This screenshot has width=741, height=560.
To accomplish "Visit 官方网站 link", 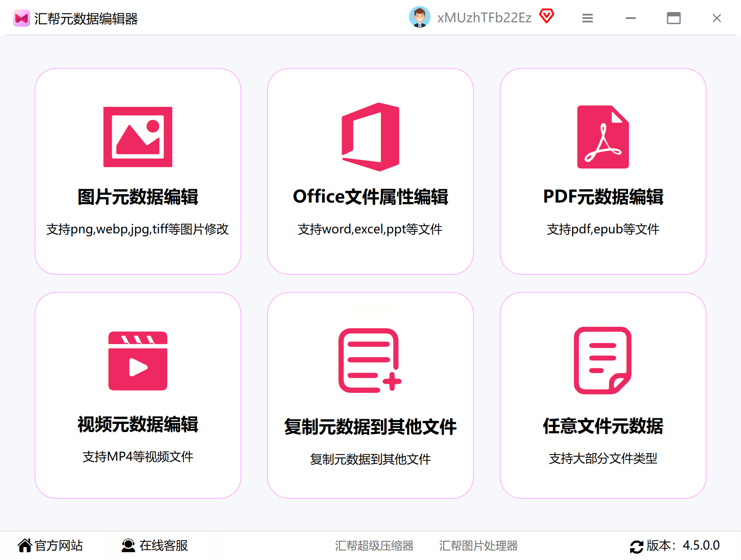I will pos(59,545).
